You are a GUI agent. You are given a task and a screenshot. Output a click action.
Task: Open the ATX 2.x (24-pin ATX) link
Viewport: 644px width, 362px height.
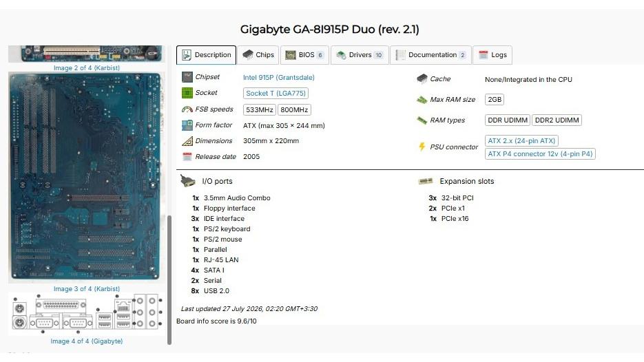click(521, 141)
